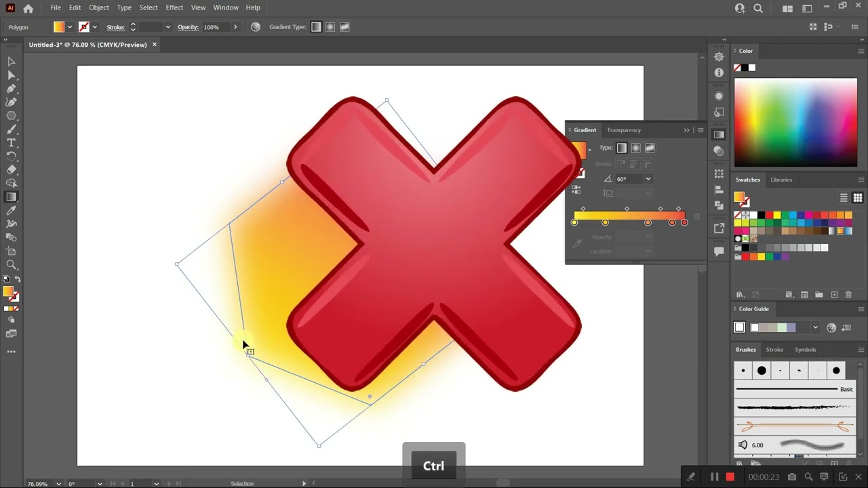Click Reverse Gradient icon in Gradient panel

(576, 190)
